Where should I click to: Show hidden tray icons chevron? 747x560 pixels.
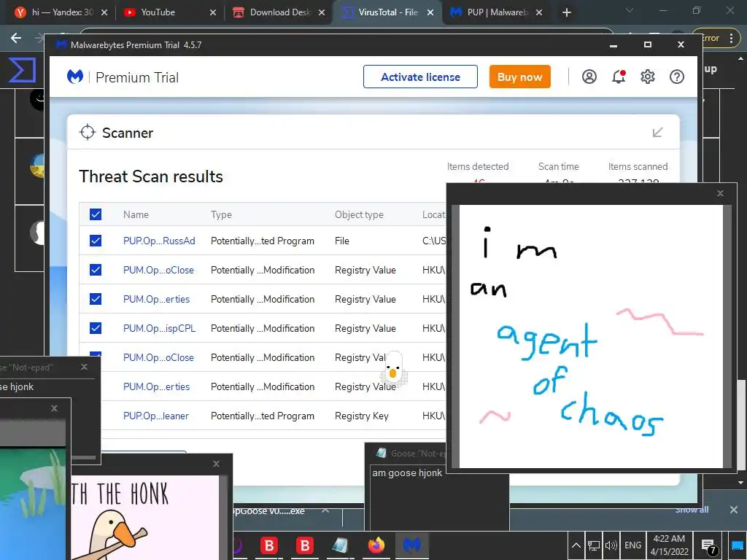tap(576, 545)
